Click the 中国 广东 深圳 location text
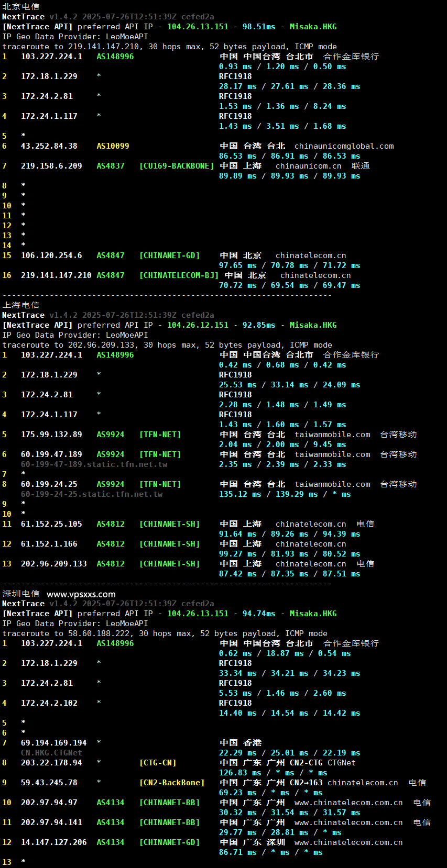The height and width of the screenshot is (868, 447). pyautogui.click(x=253, y=842)
